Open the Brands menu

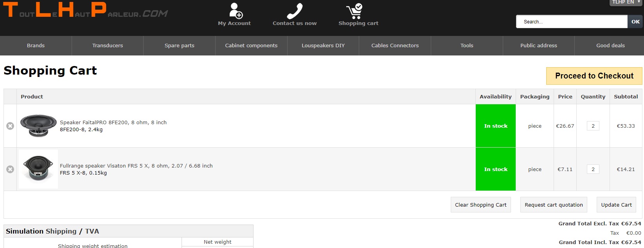(x=36, y=46)
